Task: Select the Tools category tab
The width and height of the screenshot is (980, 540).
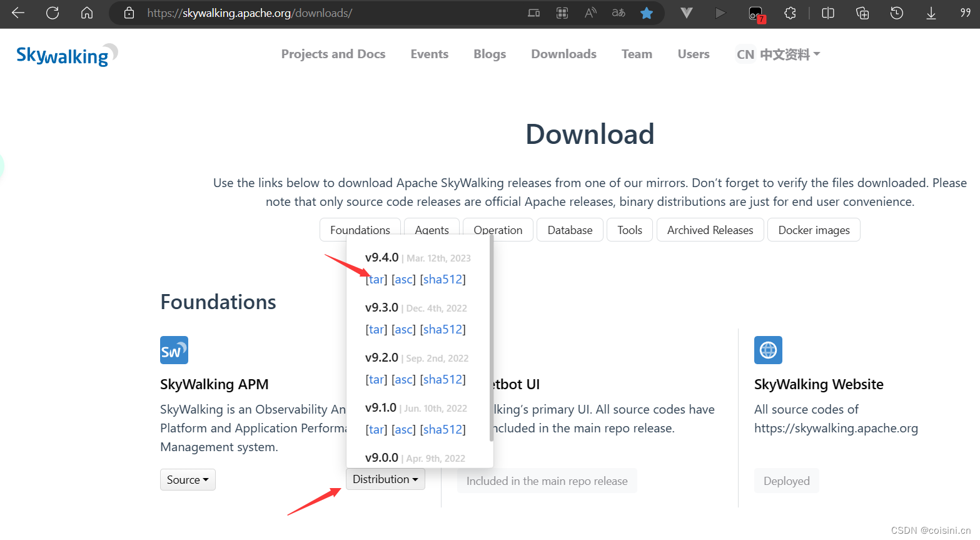Action: pyautogui.click(x=630, y=230)
